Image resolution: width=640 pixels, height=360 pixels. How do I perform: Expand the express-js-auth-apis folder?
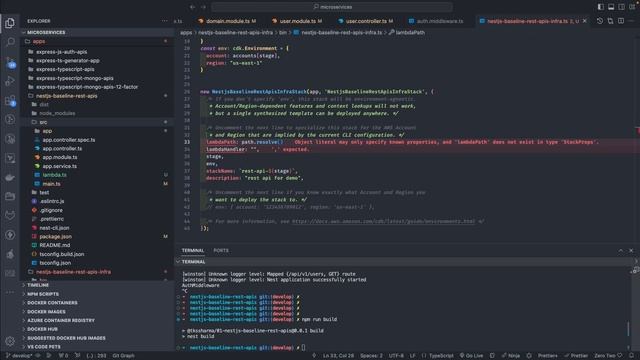point(97,52)
